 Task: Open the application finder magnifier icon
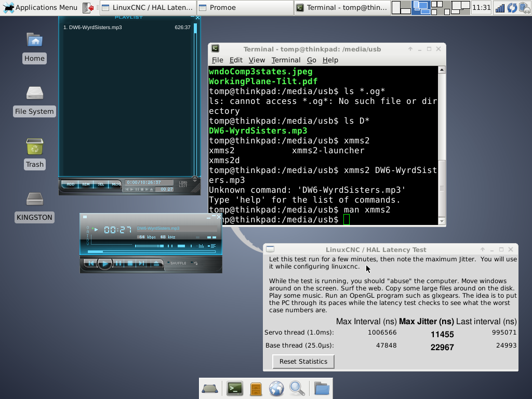pyautogui.click(x=297, y=388)
